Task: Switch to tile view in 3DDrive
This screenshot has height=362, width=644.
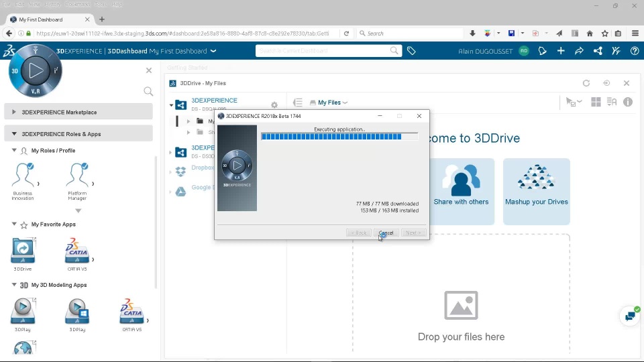Action: (596, 102)
